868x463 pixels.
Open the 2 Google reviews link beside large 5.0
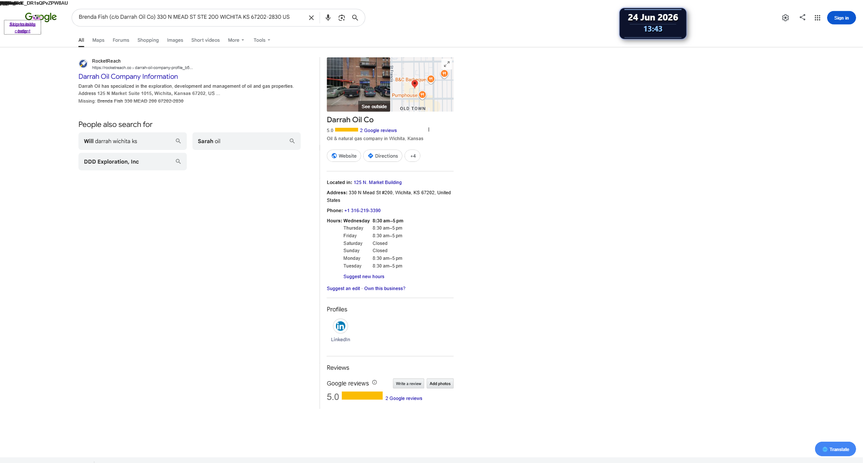404,398
